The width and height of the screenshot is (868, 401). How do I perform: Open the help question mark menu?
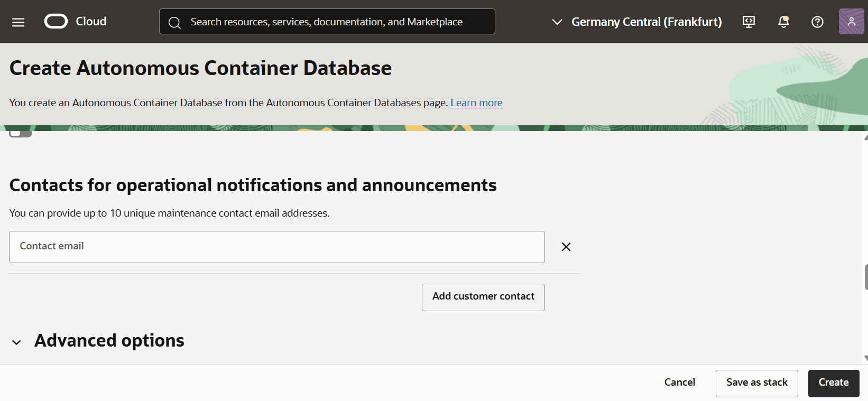pyautogui.click(x=817, y=22)
